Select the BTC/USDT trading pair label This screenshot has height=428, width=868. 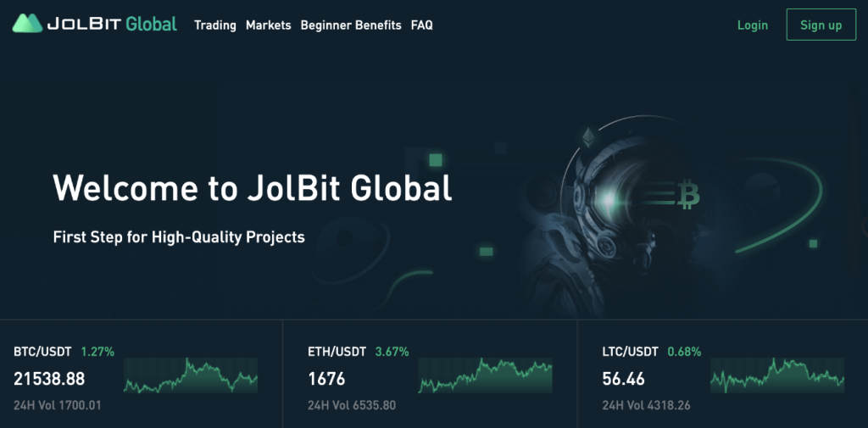[42, 352]
